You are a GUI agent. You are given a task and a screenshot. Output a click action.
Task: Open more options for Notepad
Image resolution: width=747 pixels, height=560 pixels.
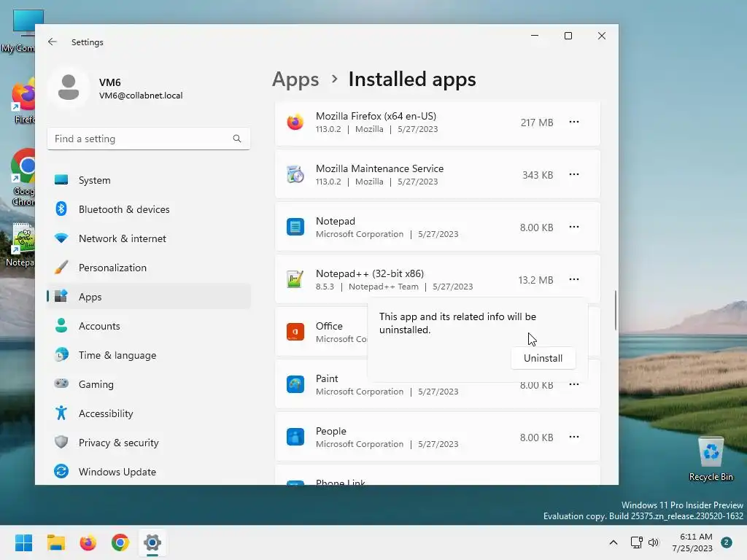574,227
